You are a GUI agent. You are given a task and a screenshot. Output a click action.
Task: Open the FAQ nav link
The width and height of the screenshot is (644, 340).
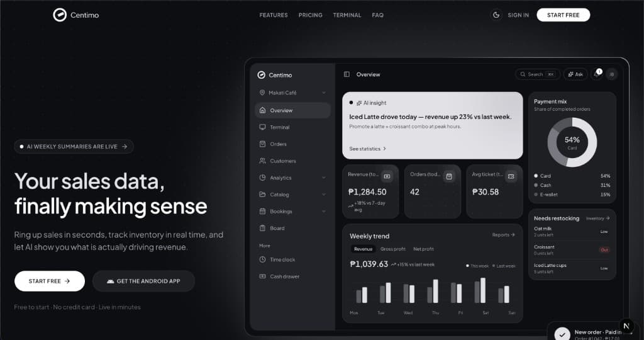pos(378,15)
